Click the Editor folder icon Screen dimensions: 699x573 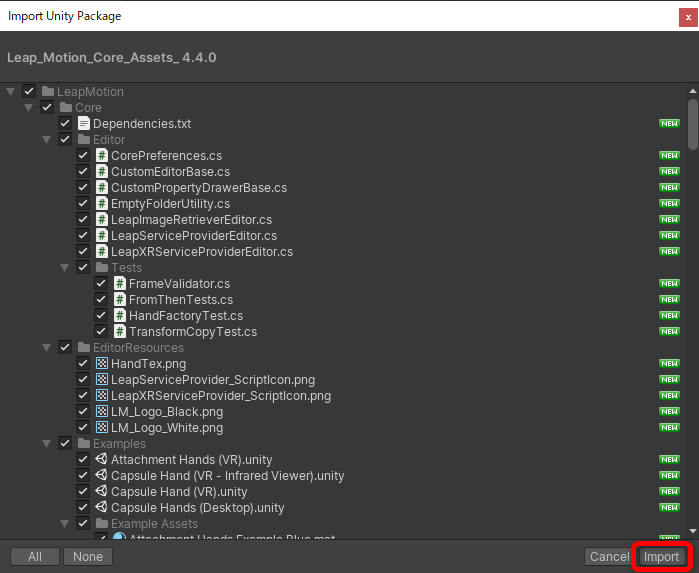pyautogui.click(x=84, y=140)
